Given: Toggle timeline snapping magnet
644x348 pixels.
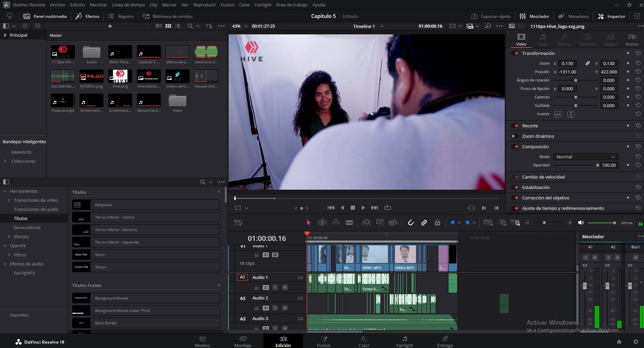Looking at the screenshot, I should (x=411, y=223).
